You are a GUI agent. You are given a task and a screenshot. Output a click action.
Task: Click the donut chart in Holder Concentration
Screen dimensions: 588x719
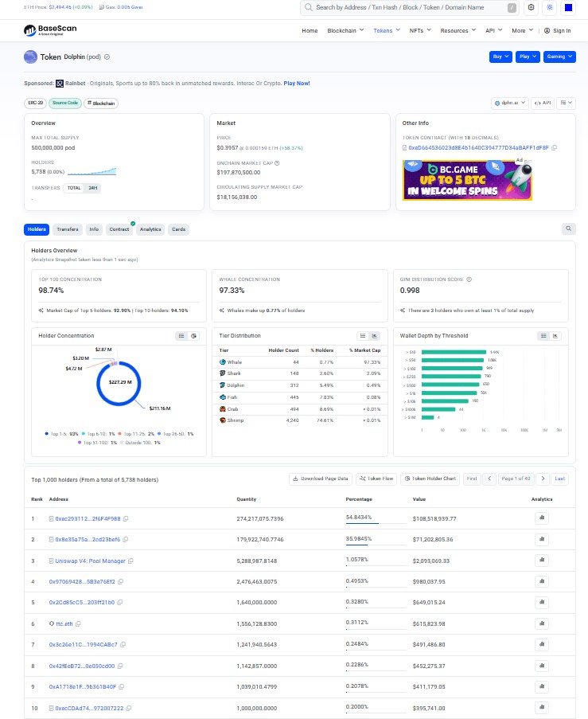point(119,383)
